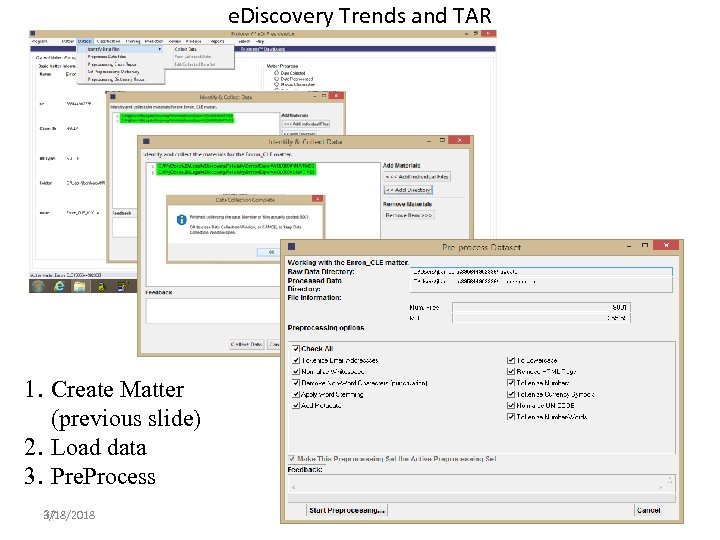Click the Processed Data Directory field
The width and height of the screenshot is (720, 540).
tap(541, 284)
